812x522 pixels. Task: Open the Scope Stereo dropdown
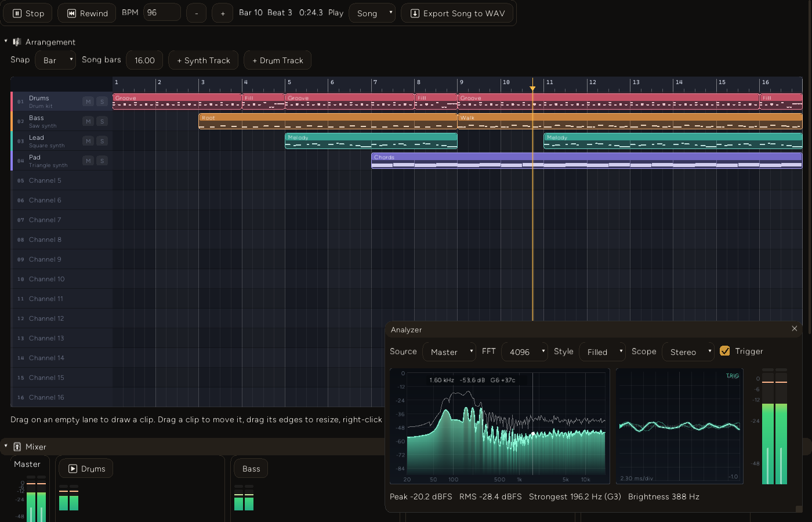pos(688,351)
